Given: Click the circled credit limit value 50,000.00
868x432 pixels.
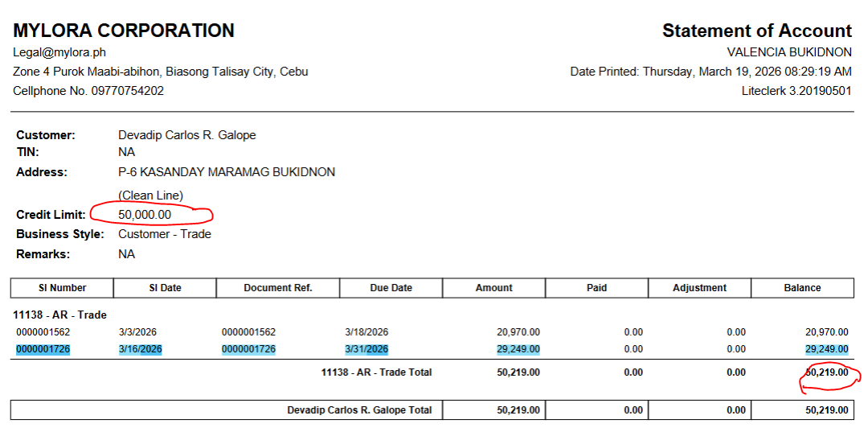Looking at the screenshot, I should (145, 215).
